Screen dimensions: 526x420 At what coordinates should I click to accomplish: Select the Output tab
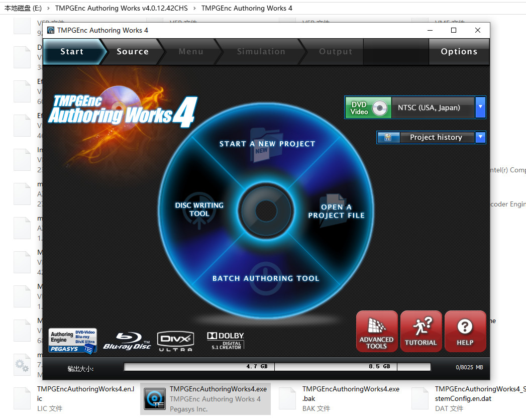point(336,52)
